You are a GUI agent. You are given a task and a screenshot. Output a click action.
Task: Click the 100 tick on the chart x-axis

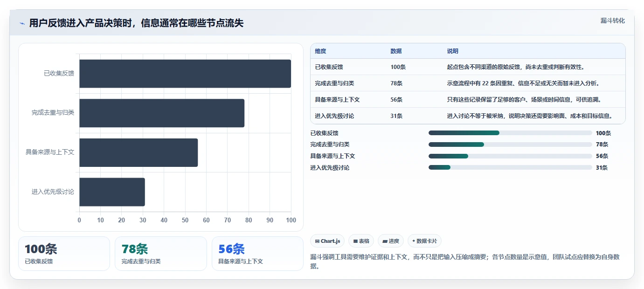pyautogui.click(x=291, y=220)
